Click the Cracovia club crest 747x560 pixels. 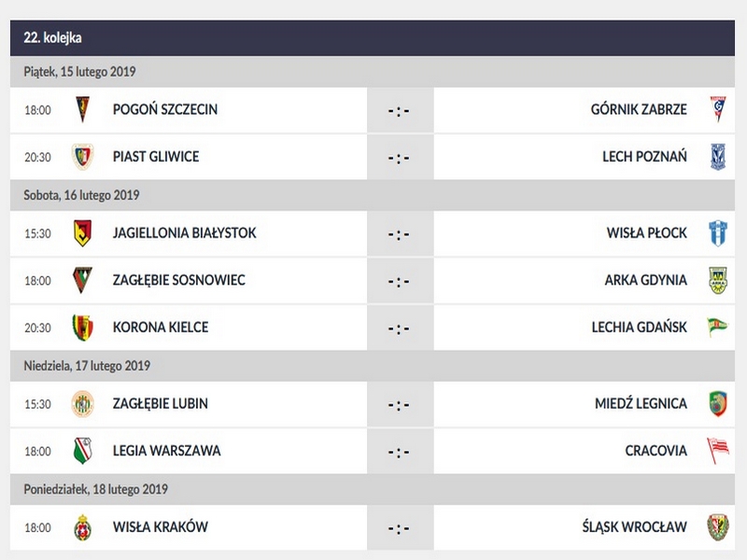(x=716, y=451)
